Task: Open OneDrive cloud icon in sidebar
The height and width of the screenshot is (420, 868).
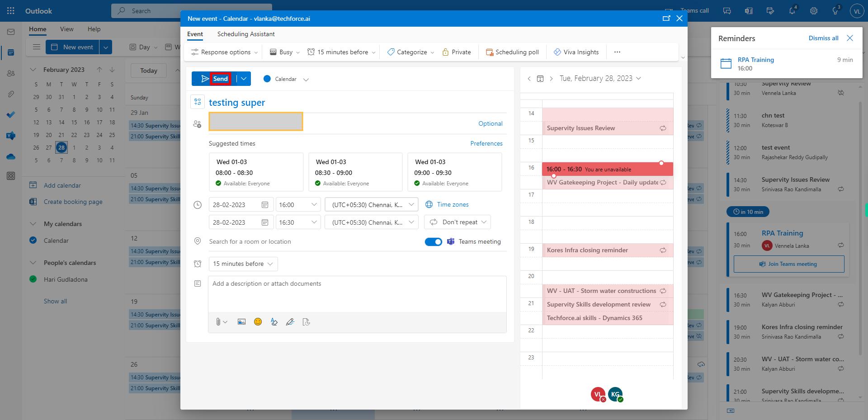Action: (x=11, y=156)
